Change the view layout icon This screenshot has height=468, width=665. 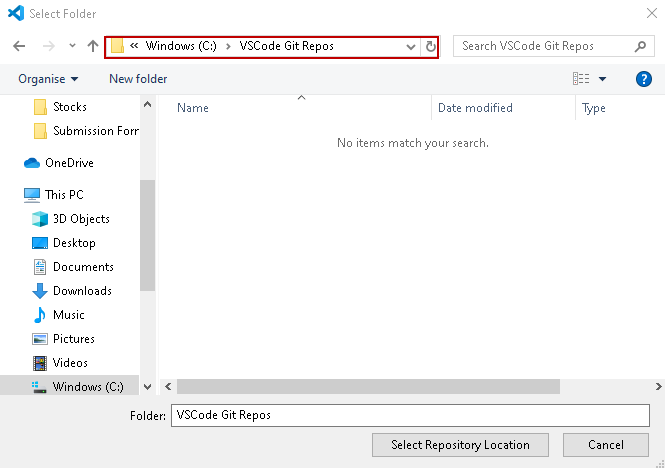[x=581, y=79]
